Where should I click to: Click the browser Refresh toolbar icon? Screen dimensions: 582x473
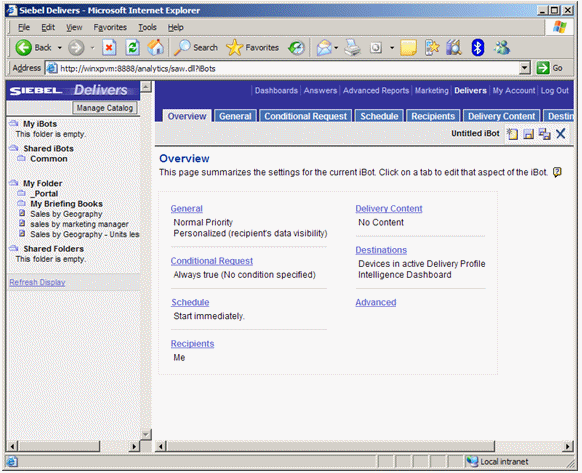tap(132, 48)
